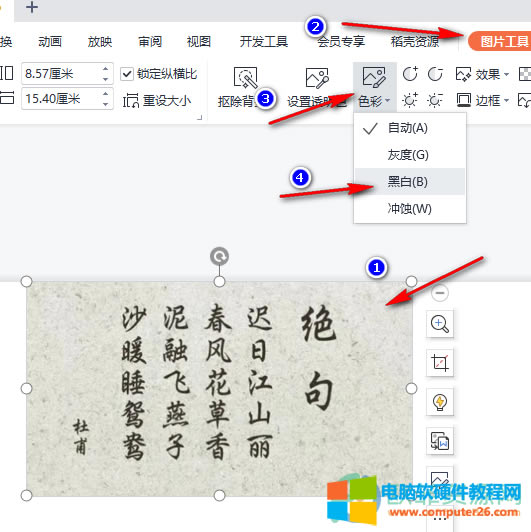Open the 审阅 tab
This screenshot has height=532, width=531.
(150, 42)
